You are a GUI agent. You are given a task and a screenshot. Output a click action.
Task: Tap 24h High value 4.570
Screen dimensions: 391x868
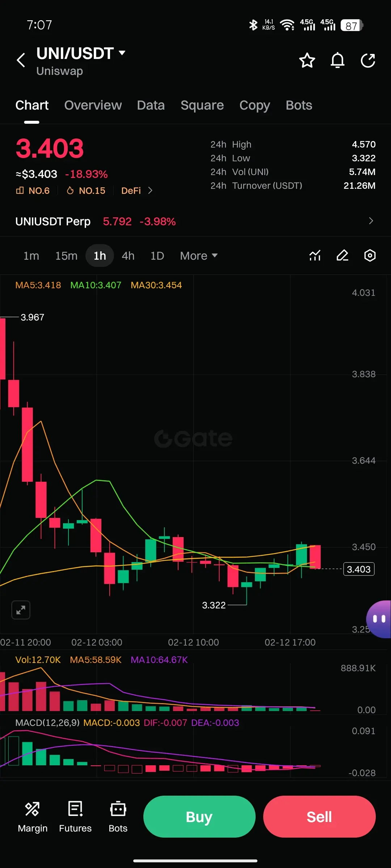pos(363,144)
